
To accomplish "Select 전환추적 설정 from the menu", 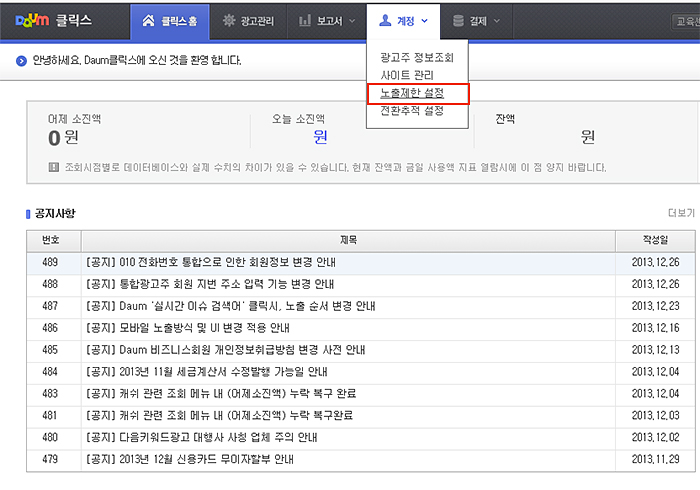I will tap(412, 110).
